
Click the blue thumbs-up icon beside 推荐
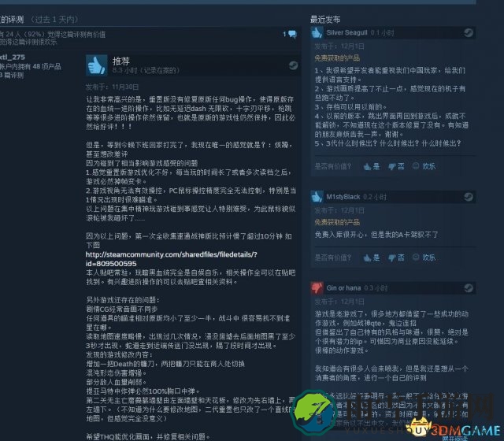(x=96, y=65)
